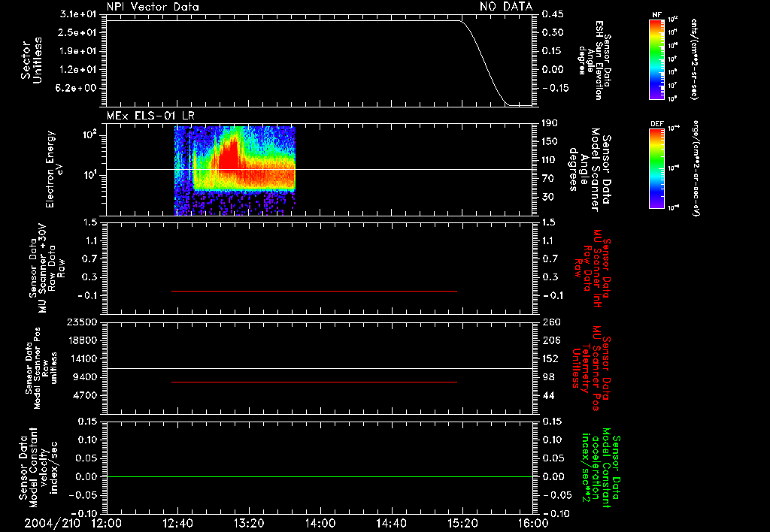This screenshot has height=532, width=770.
Task: Click the '1.2e+01' sector tick value
Action: tap(78, 69)
